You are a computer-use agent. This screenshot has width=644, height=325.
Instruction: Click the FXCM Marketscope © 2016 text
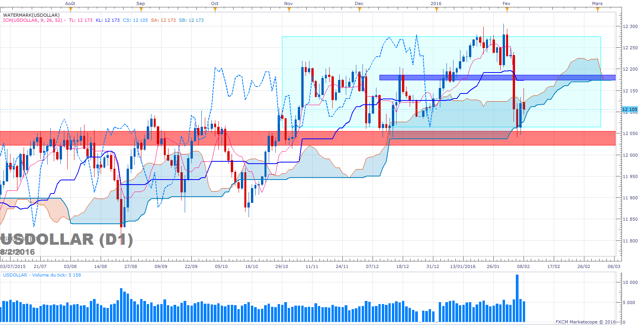(586, 322)
